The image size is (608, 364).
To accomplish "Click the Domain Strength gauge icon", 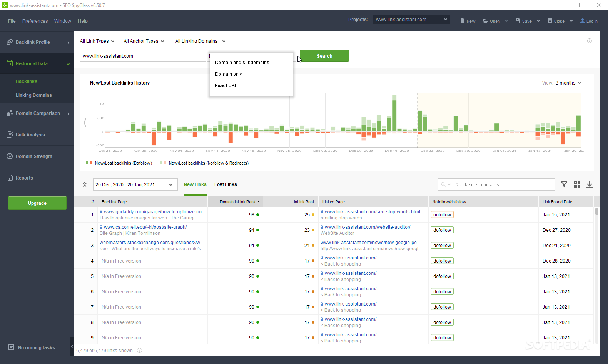I will pos(10,156).
